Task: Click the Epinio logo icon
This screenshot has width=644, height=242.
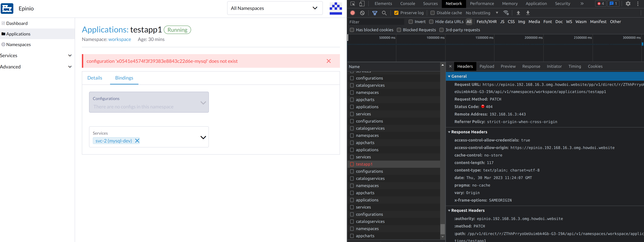Action: [7, 9]
